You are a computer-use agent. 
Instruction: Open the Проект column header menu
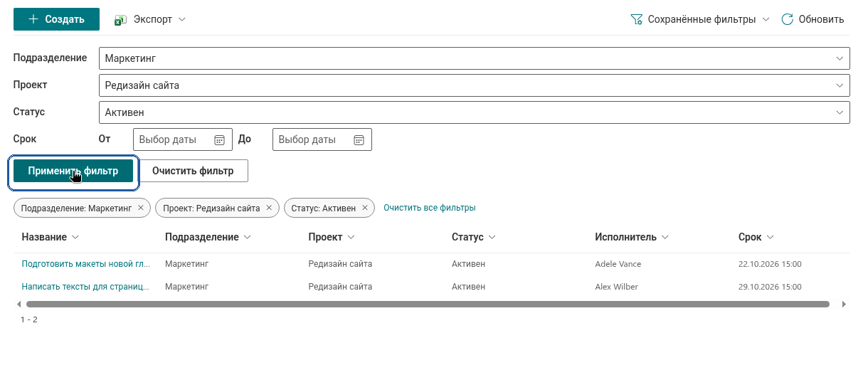point(331,237)
